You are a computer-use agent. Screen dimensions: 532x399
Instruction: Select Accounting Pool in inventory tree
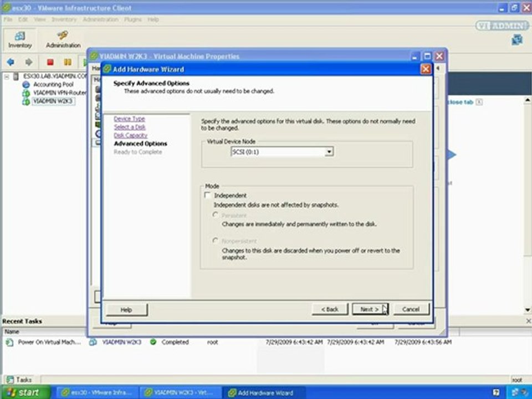click(53, 84)
